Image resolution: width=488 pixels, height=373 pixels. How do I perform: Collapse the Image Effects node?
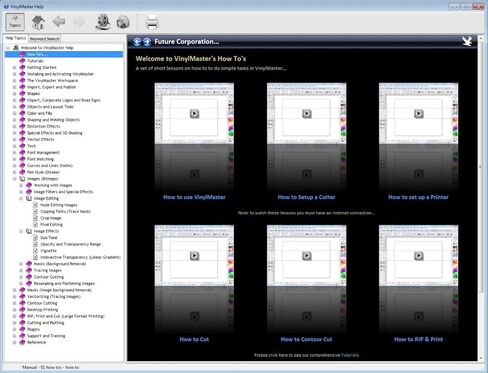pyautogui.click(x=21, y=231)
